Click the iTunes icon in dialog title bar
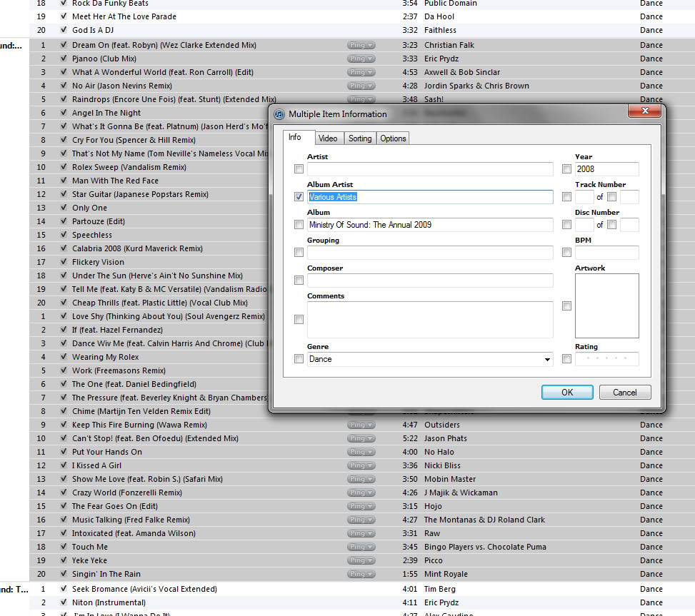Image resolution: width=695 pixels, height=616 pixels. [280, 114]
